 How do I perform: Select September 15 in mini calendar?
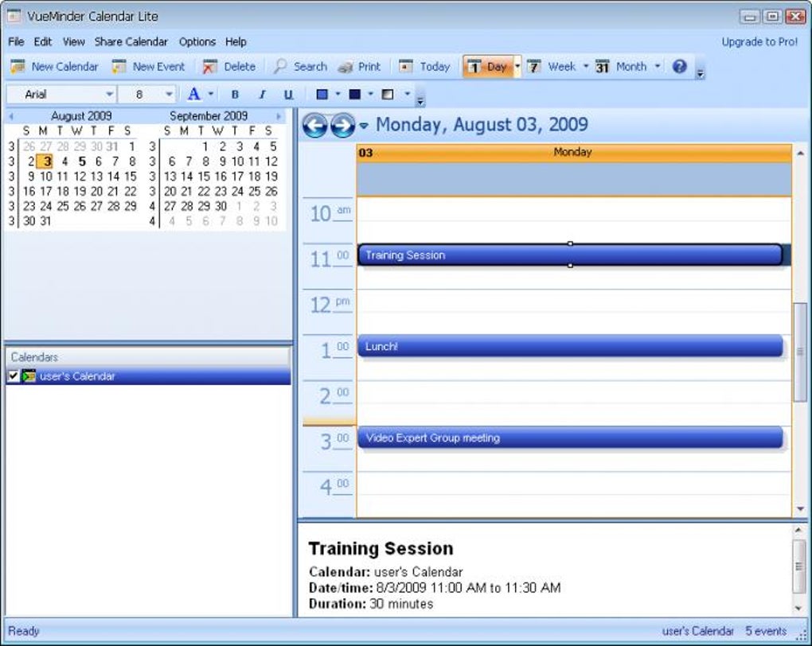(204, 177)
